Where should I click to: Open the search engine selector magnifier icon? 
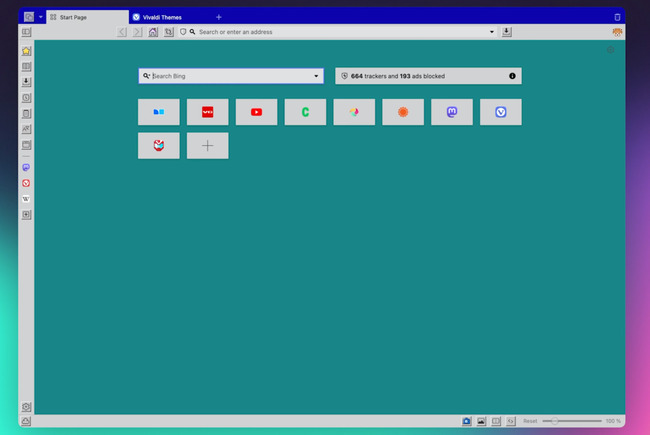click(146, 76)
